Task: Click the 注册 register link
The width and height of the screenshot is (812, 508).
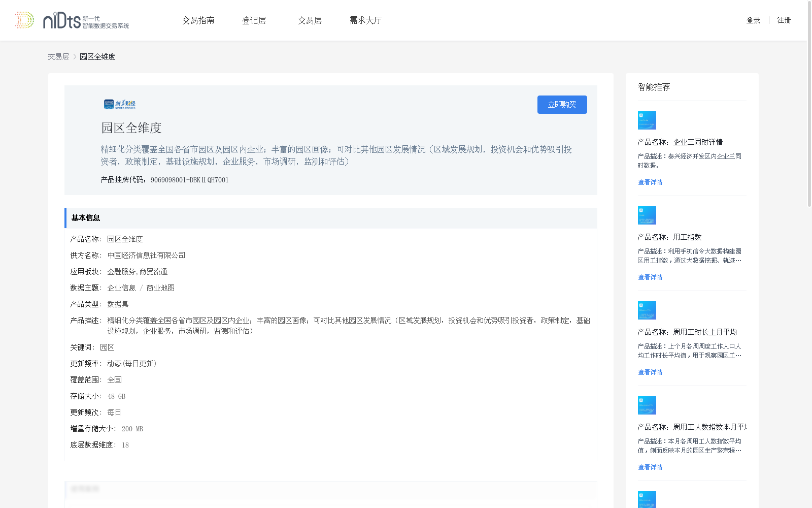Action: coord(784,20)
